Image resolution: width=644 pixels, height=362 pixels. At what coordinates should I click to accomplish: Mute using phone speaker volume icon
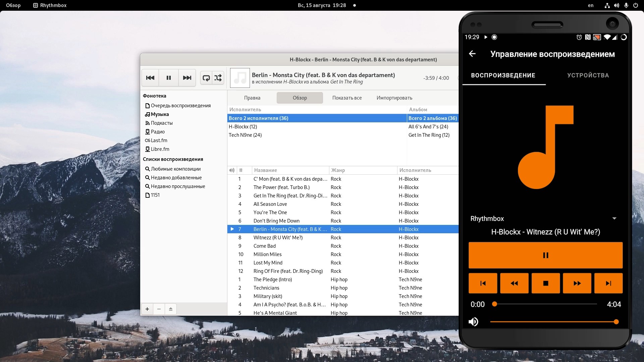pos(473,322)
